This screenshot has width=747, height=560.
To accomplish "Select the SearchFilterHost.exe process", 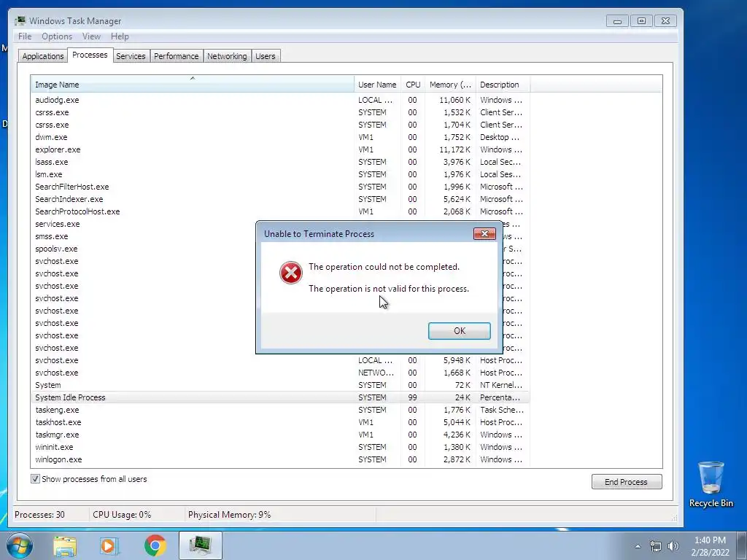I will pyautogui.click(x=280, y=187).
